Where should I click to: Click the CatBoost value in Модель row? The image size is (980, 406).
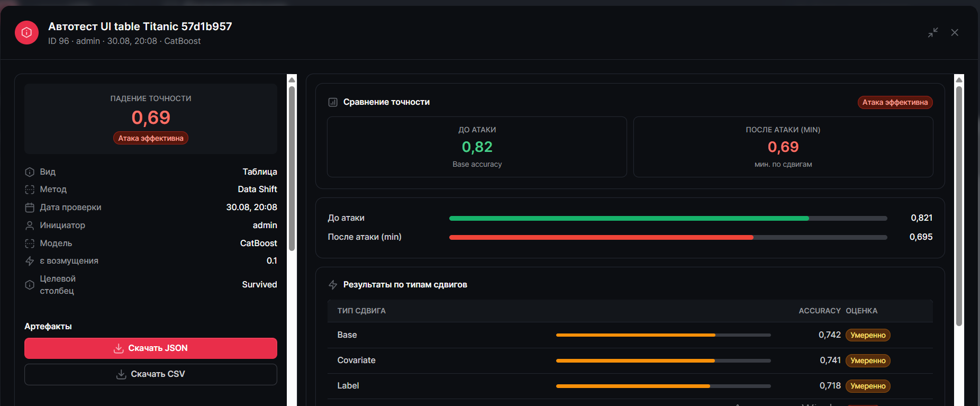point(259,243)
